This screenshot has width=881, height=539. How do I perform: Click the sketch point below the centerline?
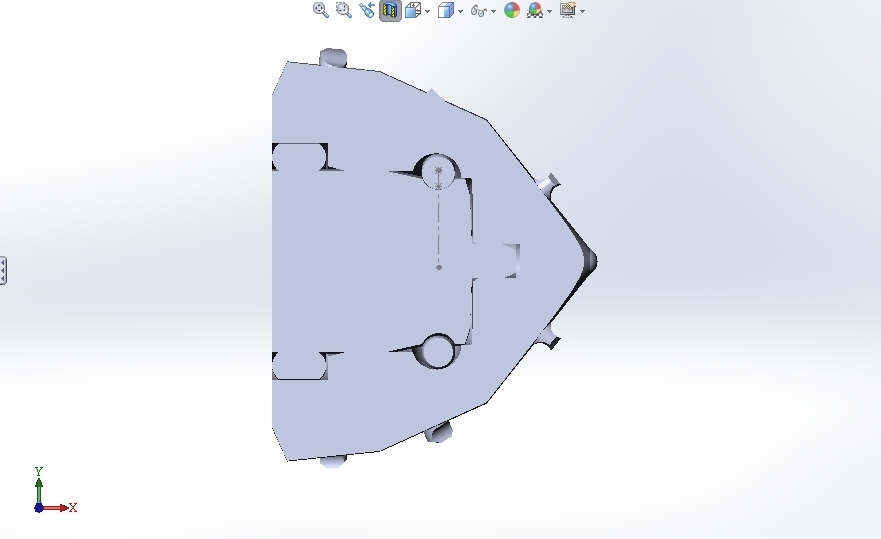tap(439, 268)
